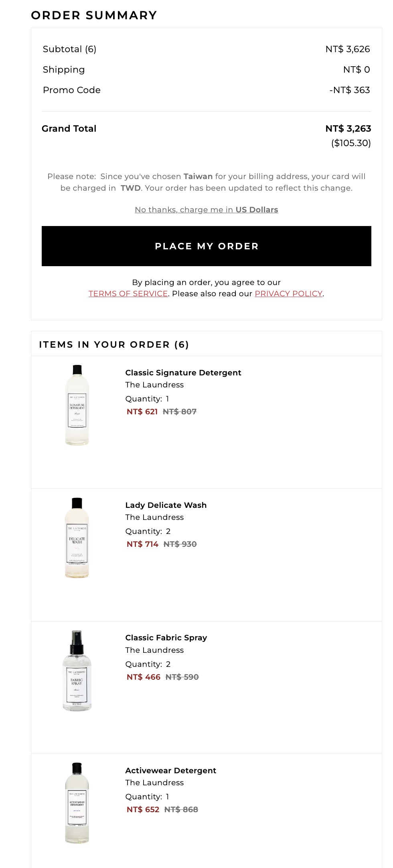Click the Items In Your Order heading
Image resolution: width=393 pixels, height=868 pixels.
114,344
